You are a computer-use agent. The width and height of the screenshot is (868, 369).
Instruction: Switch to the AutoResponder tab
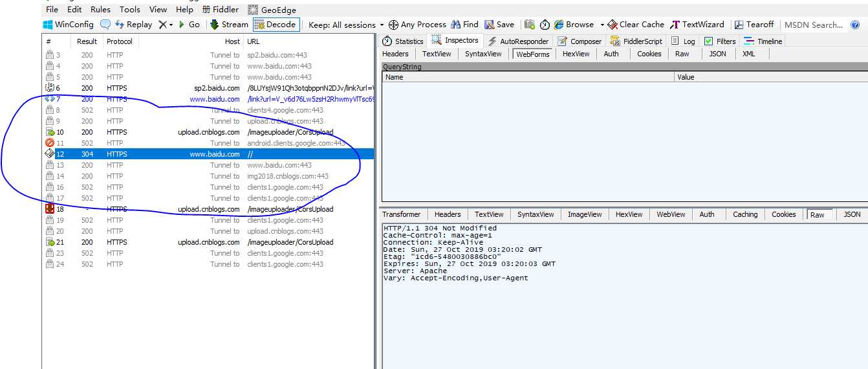517,41
